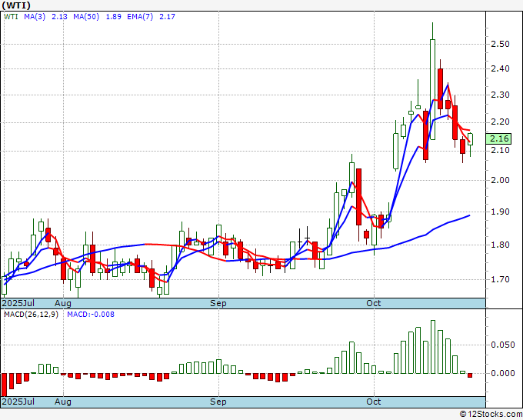Click the tallest green candle near 2.50
Screen dimensions: 523x420
click(x=432, y=89)
